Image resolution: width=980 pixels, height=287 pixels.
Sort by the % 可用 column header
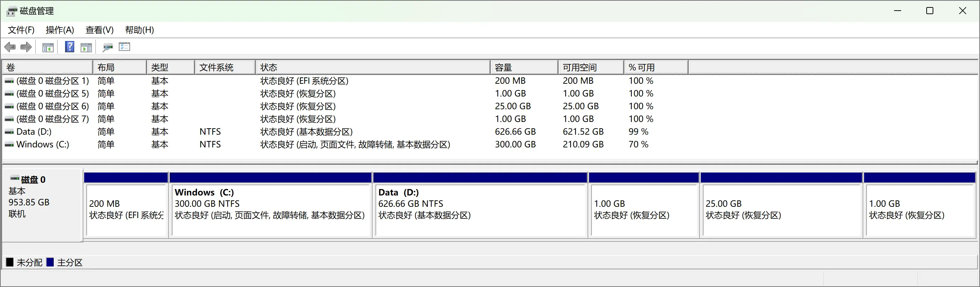click(657, 67)
